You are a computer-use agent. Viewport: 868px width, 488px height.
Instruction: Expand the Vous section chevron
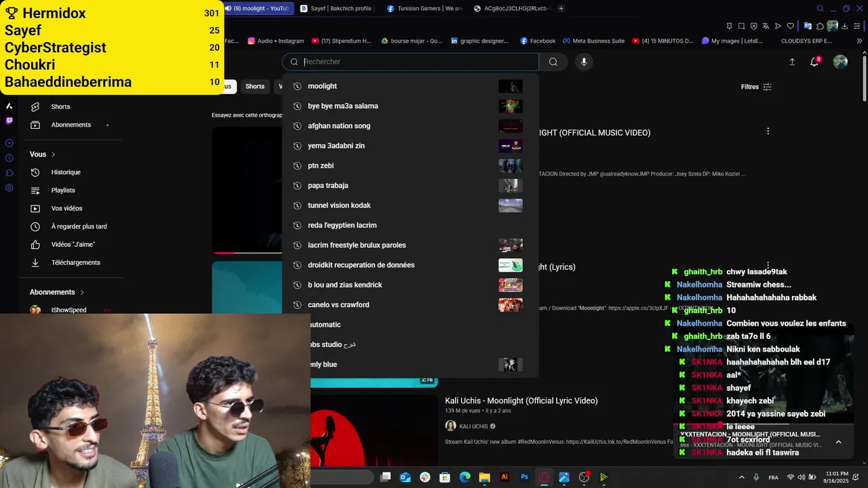[x=53, y=155]
